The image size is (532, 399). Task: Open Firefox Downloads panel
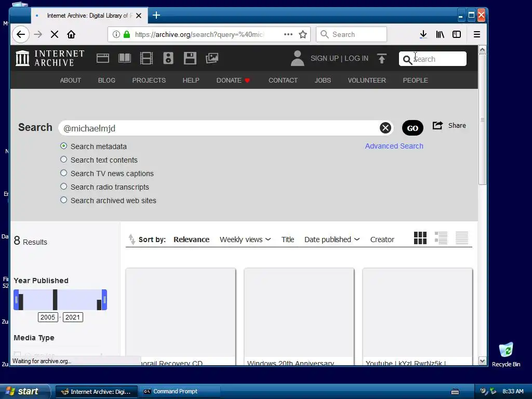[423, 34]
